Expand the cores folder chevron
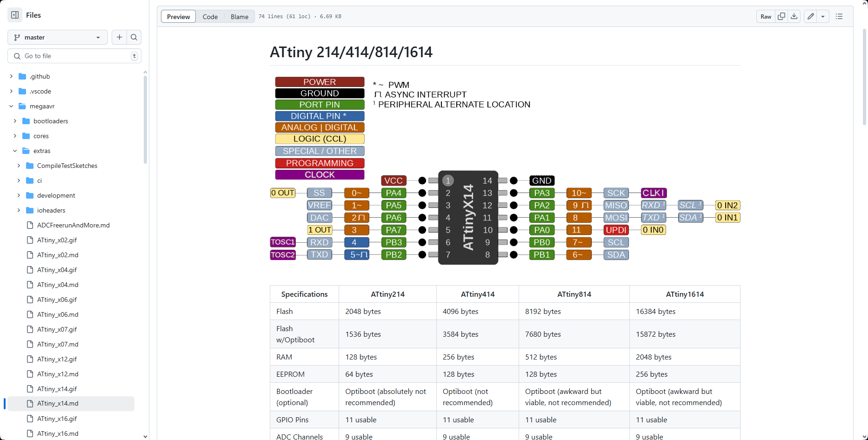 pyautogui.click(x=15, y=136)
